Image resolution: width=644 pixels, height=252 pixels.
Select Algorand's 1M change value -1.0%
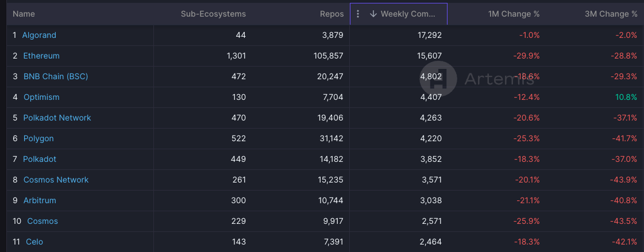530,35
